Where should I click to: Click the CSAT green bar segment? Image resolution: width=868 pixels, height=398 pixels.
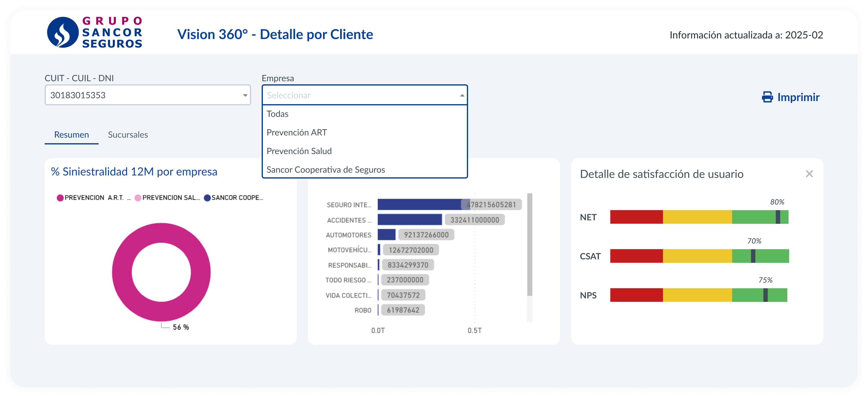tap(772, 256)
